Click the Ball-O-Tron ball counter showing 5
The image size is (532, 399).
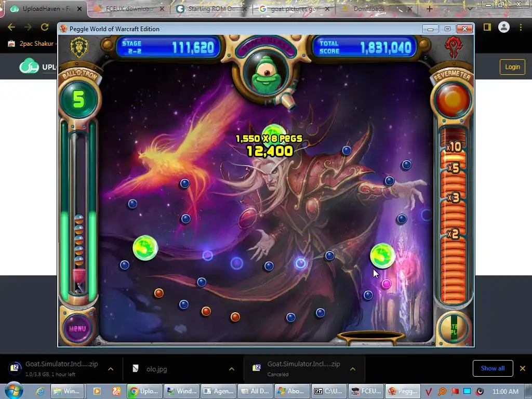[x=79, y=99]
